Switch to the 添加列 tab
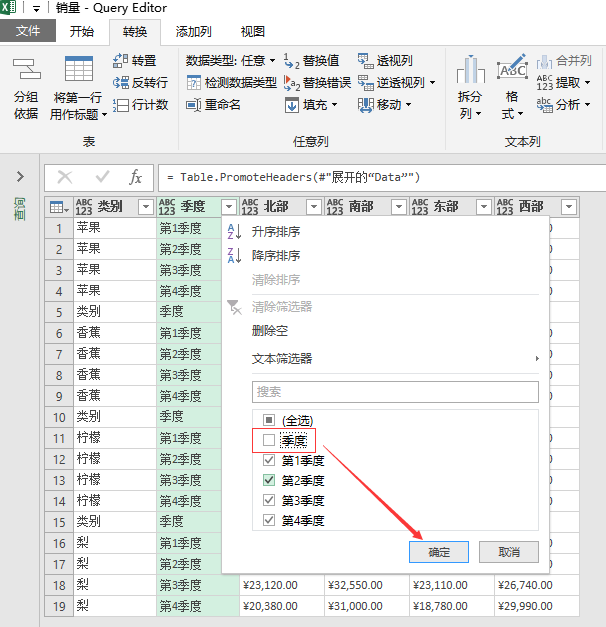The image size is (606, 627). tap(193, 31)
